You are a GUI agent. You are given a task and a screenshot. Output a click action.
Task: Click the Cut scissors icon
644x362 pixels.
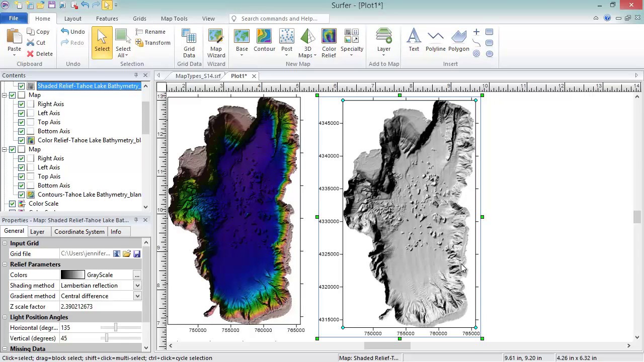(x=31, y=43)
